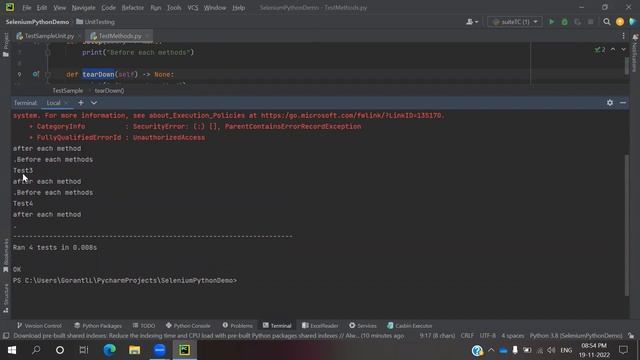
Task: Open the Code menu
Action: [x=108, y=8]
